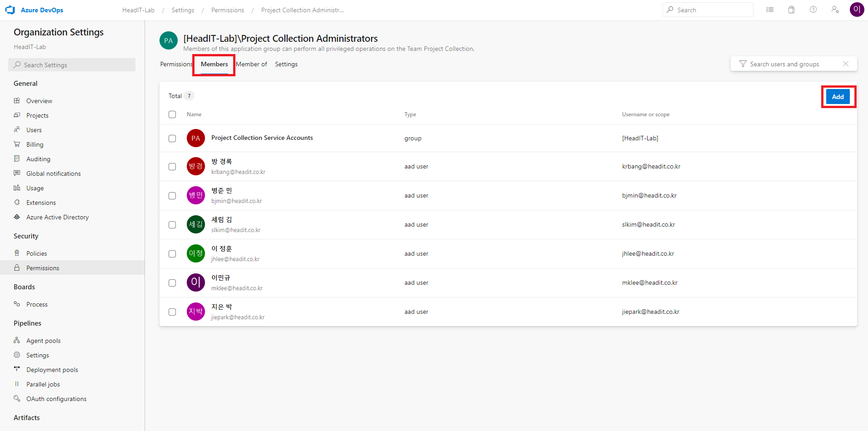
Task: Click the Policies sidebar icon
Action: [x=17, y=253]
